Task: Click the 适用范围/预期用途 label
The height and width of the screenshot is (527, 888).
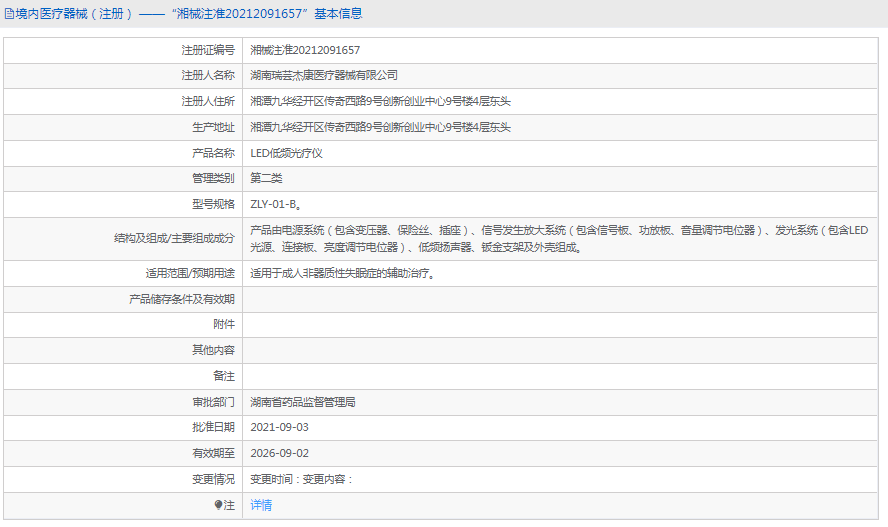Action: (190, 273)
